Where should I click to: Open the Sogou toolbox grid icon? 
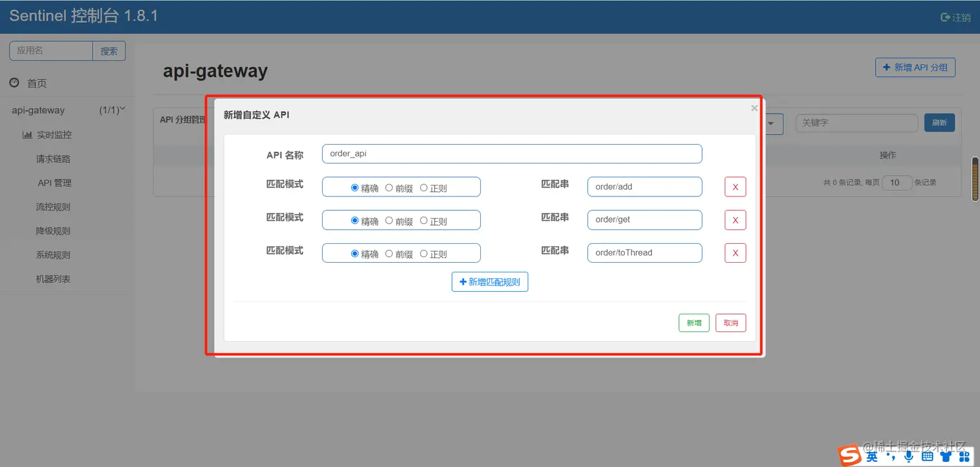(964, 457)
